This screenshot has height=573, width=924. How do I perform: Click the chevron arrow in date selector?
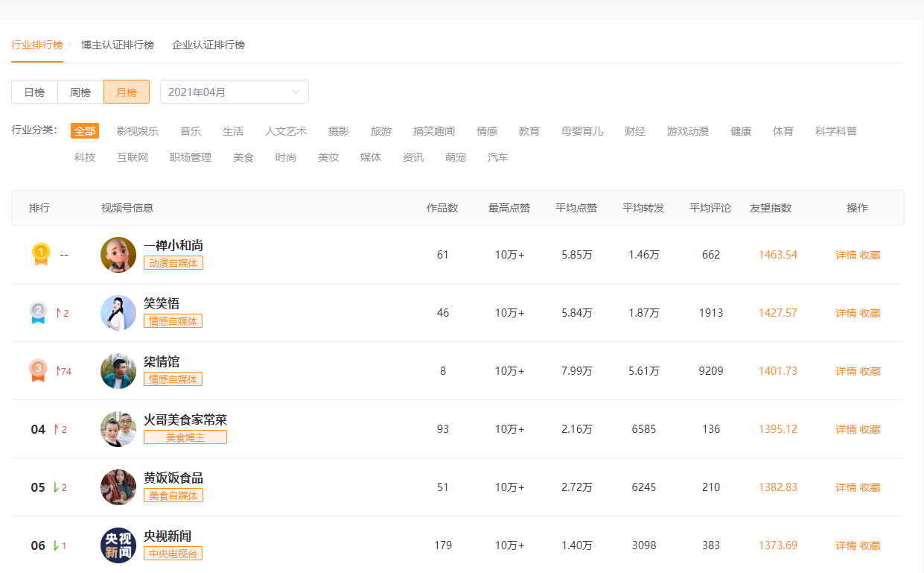[x=296, y=92]
